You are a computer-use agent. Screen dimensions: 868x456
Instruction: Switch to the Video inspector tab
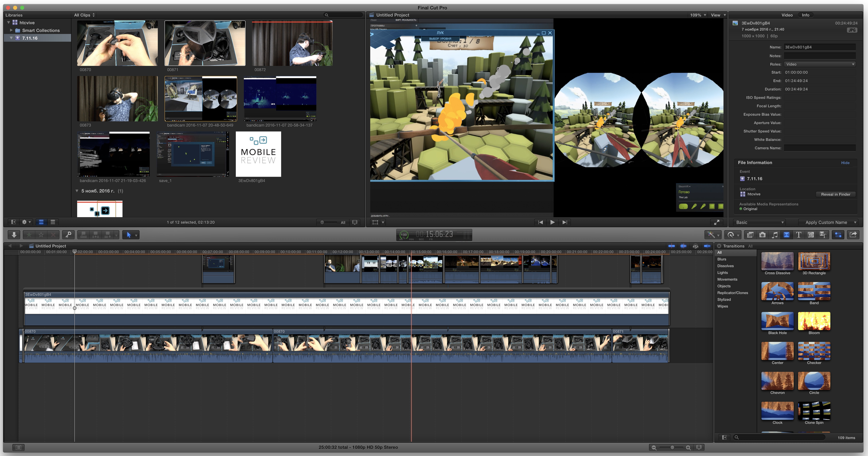click(x=787, y=15)
